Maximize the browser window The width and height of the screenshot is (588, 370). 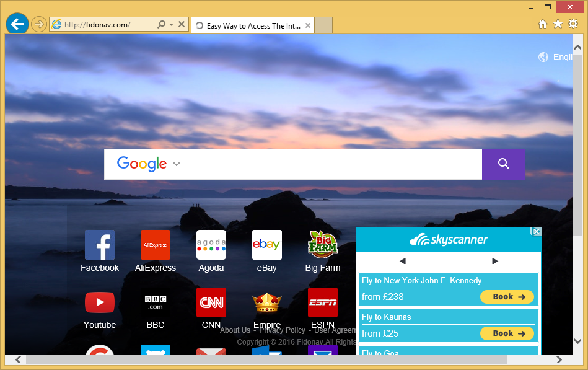click(x=548, y=7)
